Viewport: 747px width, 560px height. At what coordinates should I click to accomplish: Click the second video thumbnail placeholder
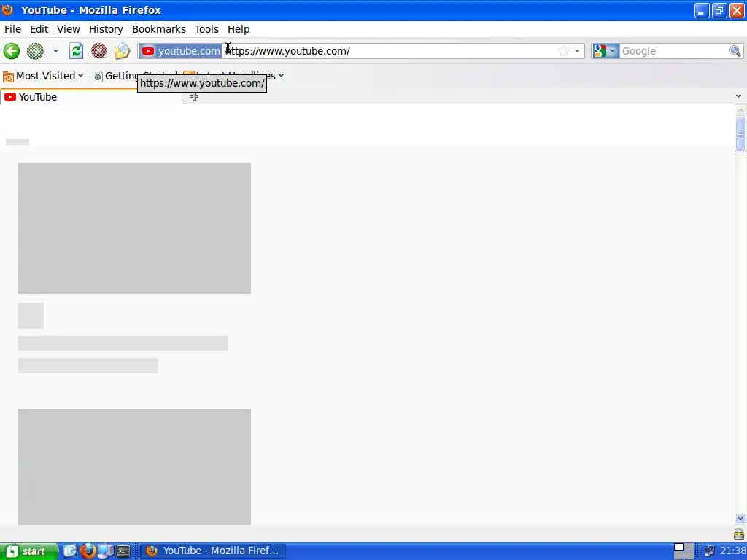click(134, 467)
